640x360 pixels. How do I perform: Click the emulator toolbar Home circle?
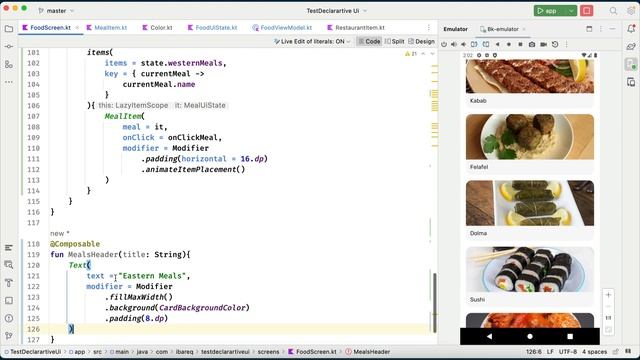tap(509, 44)
